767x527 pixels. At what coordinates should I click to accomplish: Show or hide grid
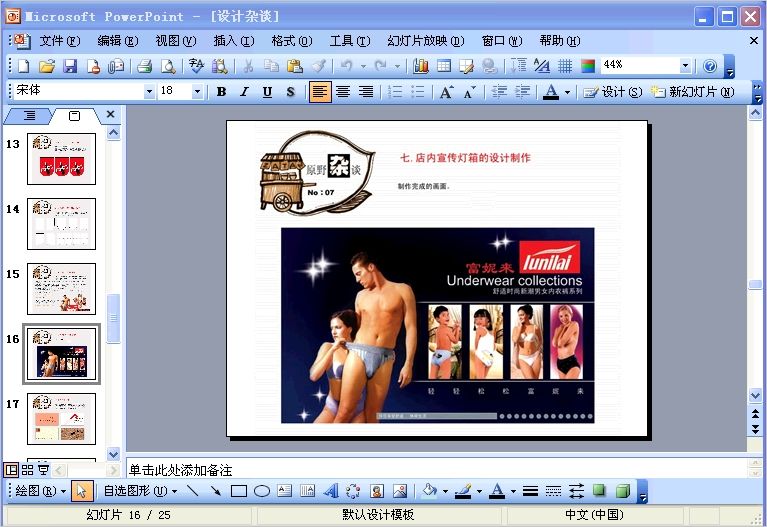(565, 66)
